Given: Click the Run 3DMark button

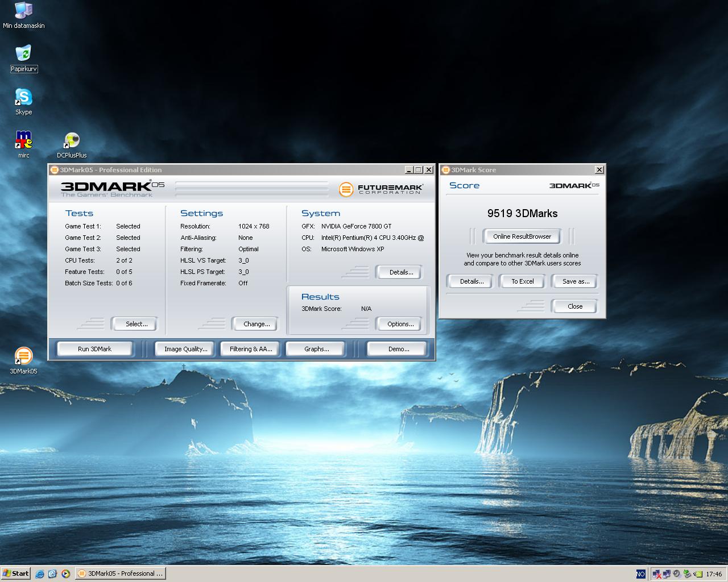Looking at the screenshot, I should point(94,349).
